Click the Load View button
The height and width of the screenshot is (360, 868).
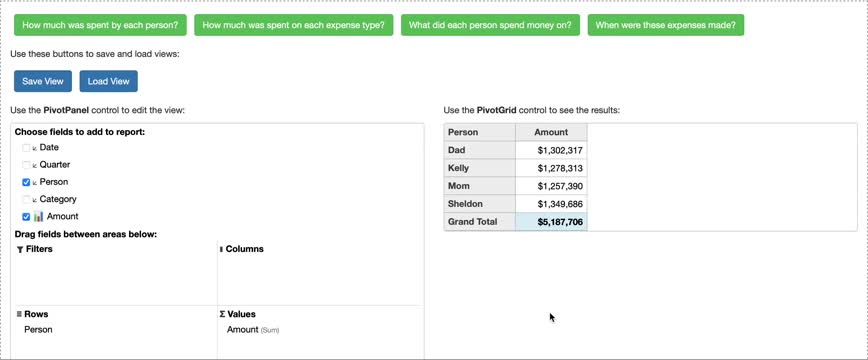click(108, 81)
